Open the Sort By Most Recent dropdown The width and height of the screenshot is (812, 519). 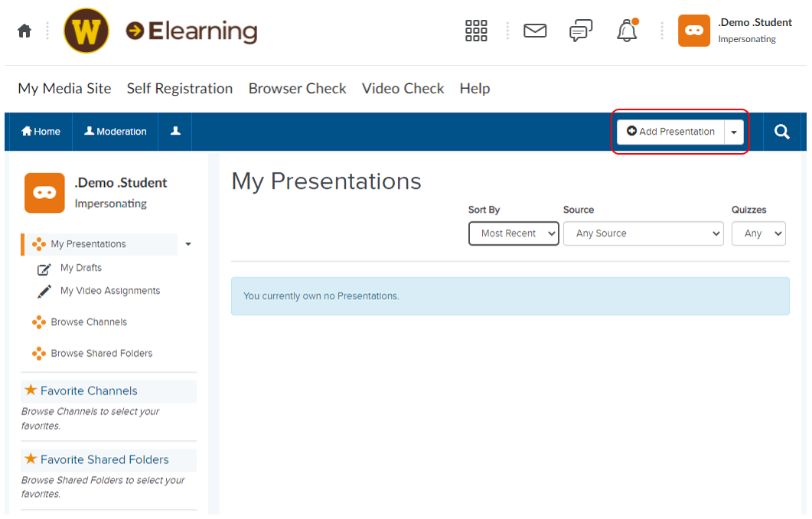pyautogui.click(x=513, y=233)
